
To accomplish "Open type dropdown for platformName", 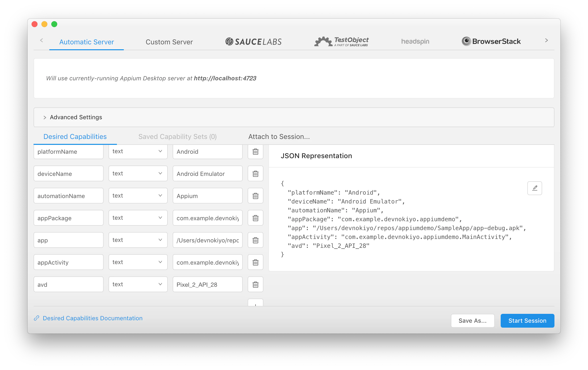I will (138, 151).
